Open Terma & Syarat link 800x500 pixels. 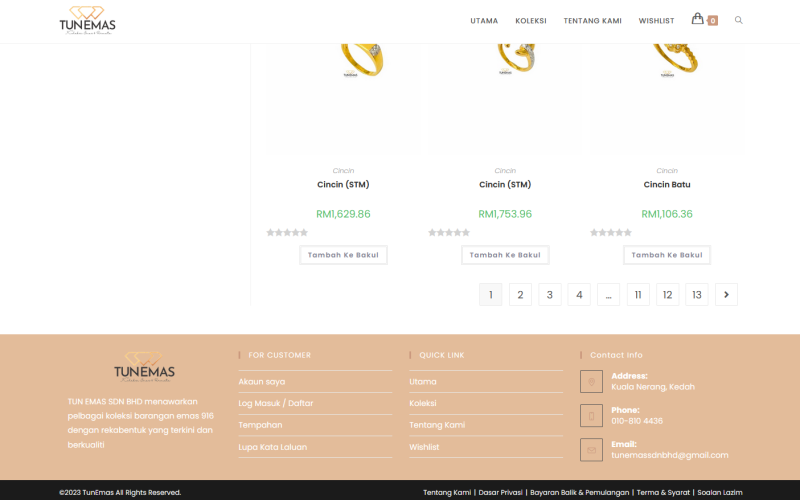coord(663,492)
